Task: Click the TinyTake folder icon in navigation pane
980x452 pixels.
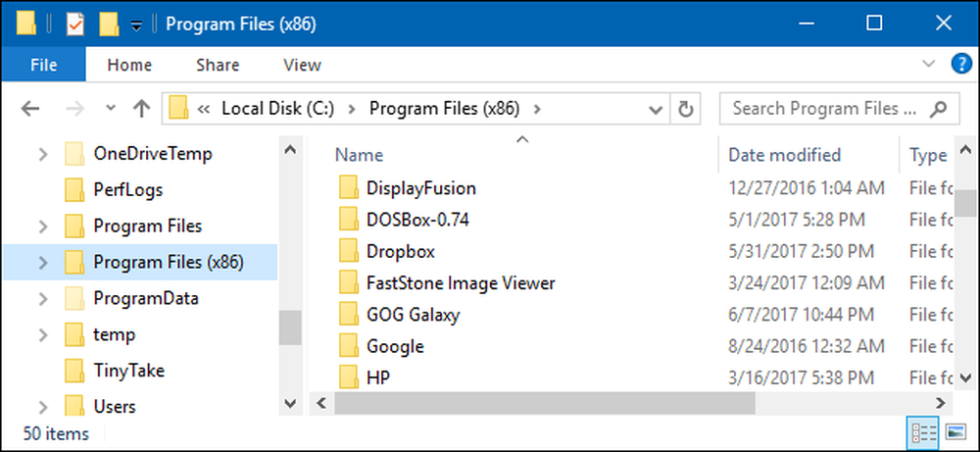Action: 74,371
